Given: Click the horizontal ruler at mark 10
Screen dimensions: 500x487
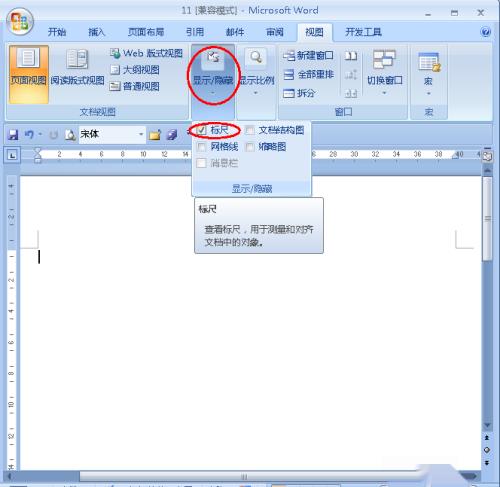Looking at the screenshot, I should (143, 154).
